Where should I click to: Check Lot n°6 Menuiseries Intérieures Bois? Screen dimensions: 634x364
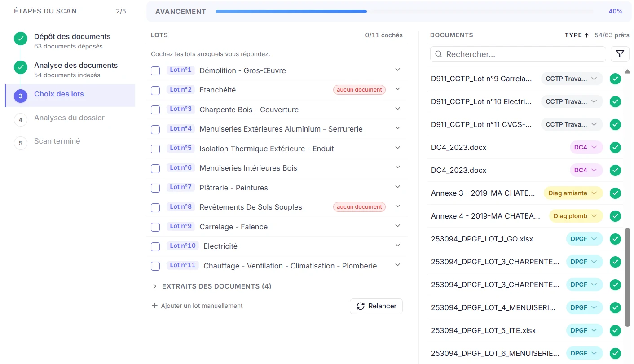click(155, 168)
